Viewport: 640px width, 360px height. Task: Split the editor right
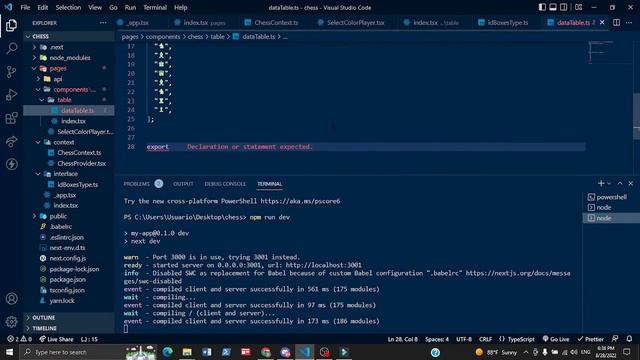coord(616,22)
